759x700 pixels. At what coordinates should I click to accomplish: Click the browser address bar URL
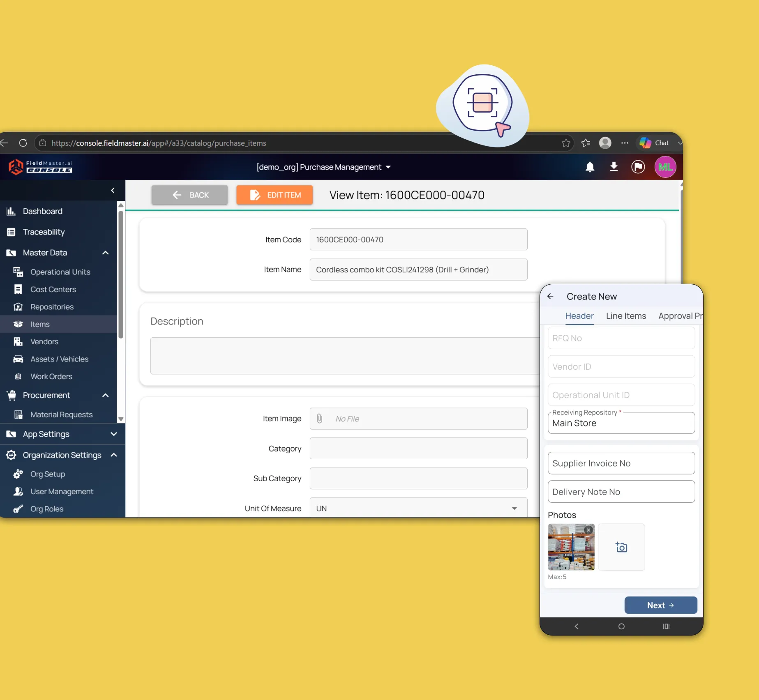tap(159, 143)
